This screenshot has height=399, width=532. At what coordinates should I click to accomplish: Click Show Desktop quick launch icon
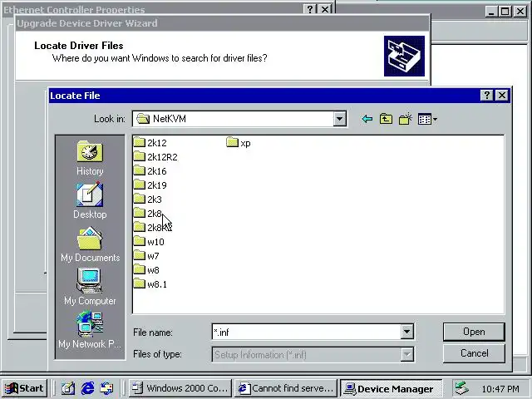[x=68, y=388]
